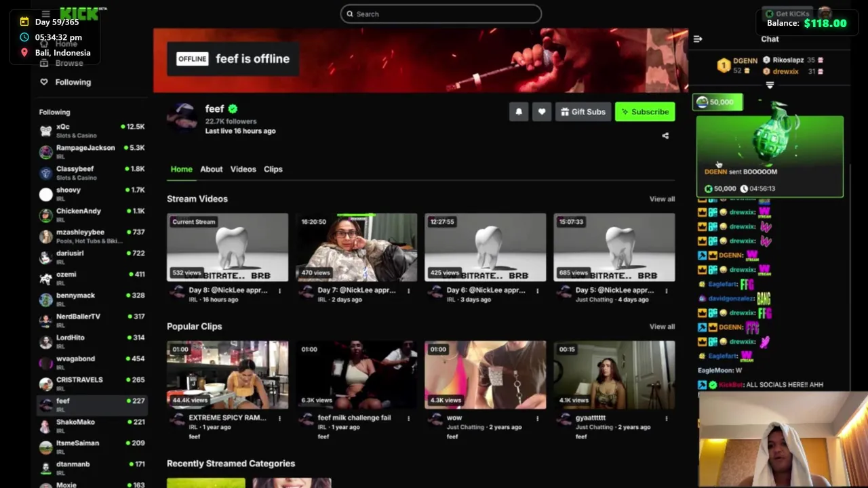
Task: Switch to the About tab
Action: click(x=211, y=169)
